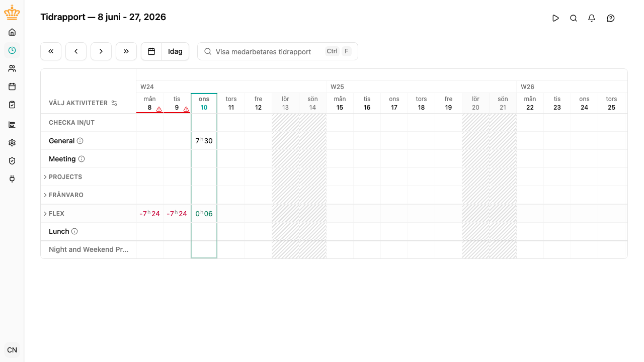This screenshot has width=644, height=362.
Task: Focus the Visa medarbetares tidrapport search field
Action: coord(278,51)
